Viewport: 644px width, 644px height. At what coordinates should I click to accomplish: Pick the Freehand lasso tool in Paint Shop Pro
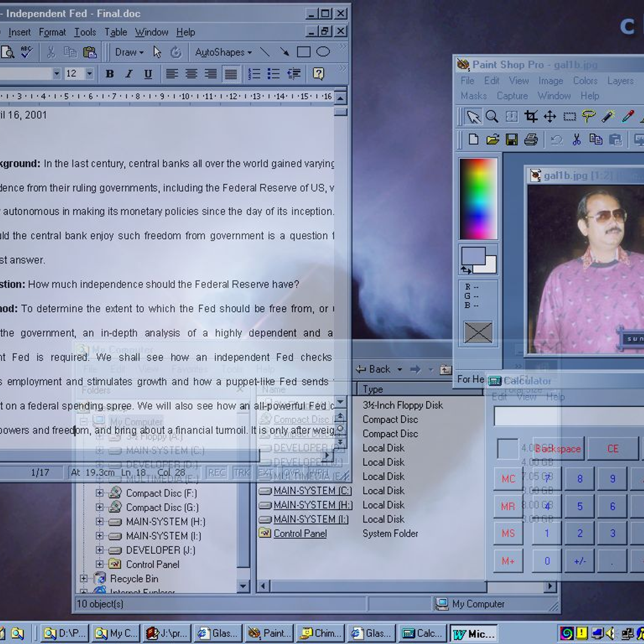pos(589,116)
